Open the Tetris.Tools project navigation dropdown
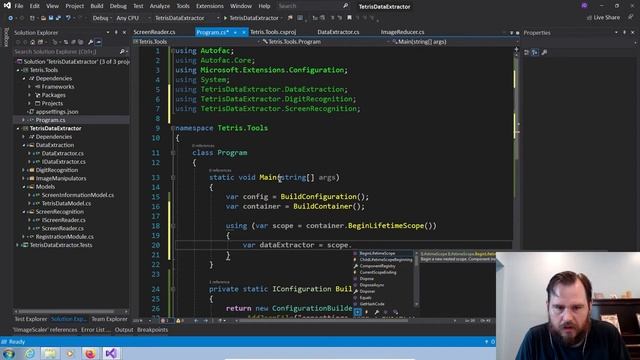Image resolution: width=640 pixels, height=360 pixels. [196, 42]
